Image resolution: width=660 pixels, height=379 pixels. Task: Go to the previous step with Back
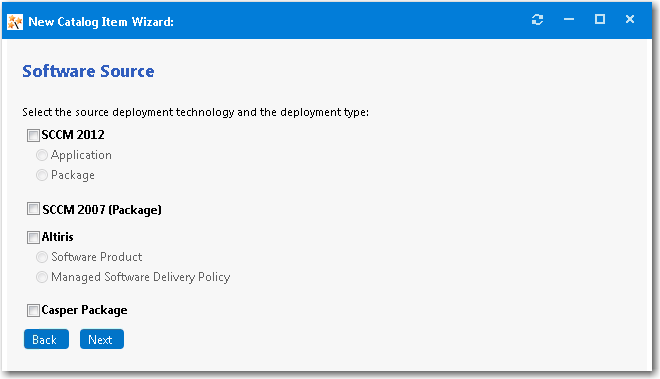click(46, 339)
